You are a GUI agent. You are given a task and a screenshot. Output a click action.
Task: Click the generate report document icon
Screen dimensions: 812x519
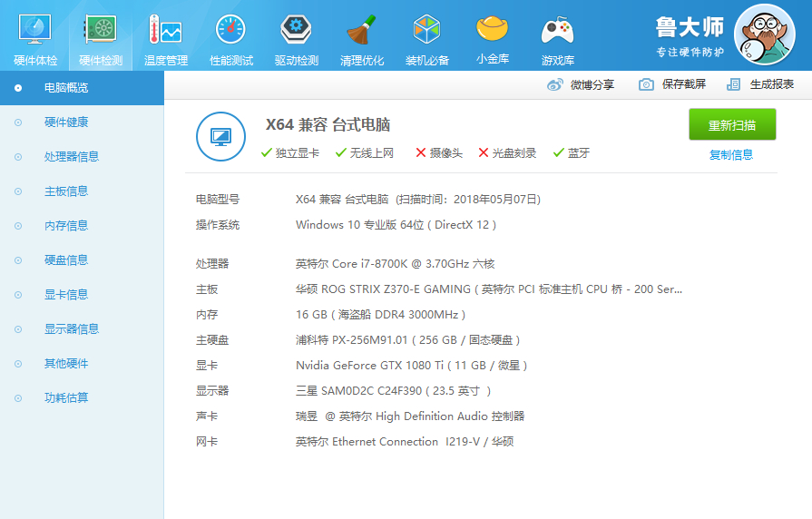pos(733,84)
